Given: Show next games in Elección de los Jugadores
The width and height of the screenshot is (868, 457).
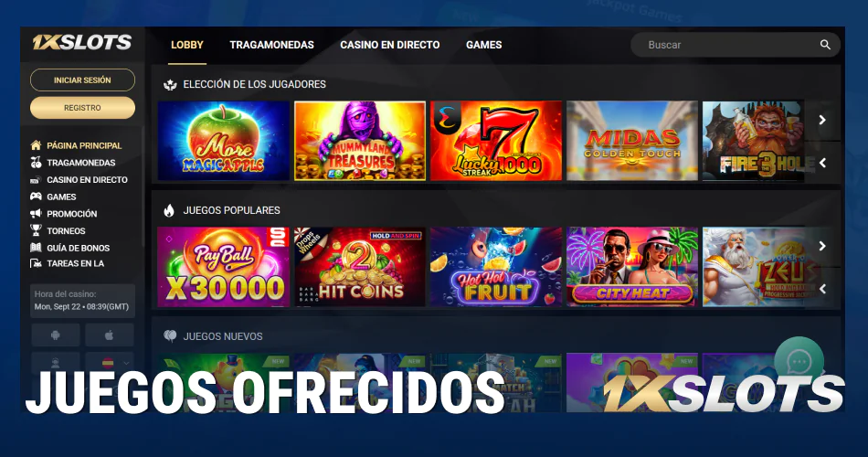Looking at the screenshot, I should [822, 120].
